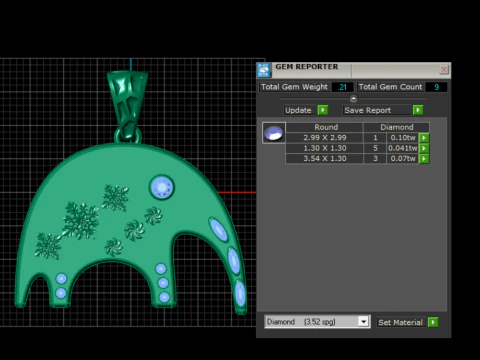Click the Update button label

[x=298, y=110]
